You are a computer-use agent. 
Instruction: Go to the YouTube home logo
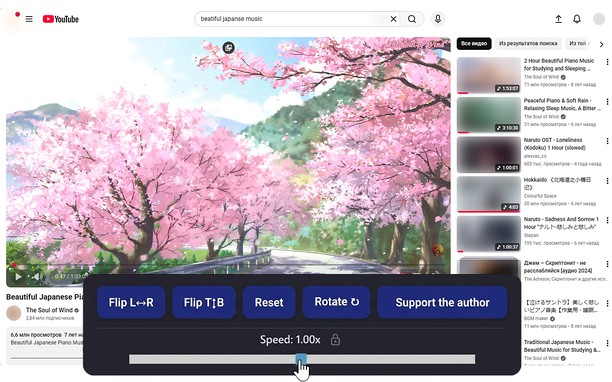(x=61, y=19)
